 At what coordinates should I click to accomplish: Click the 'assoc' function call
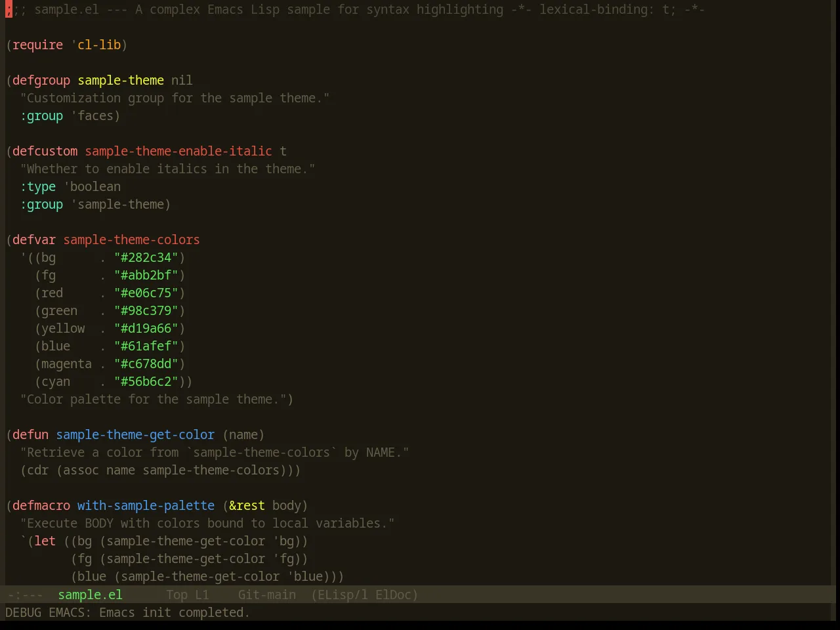81,470
